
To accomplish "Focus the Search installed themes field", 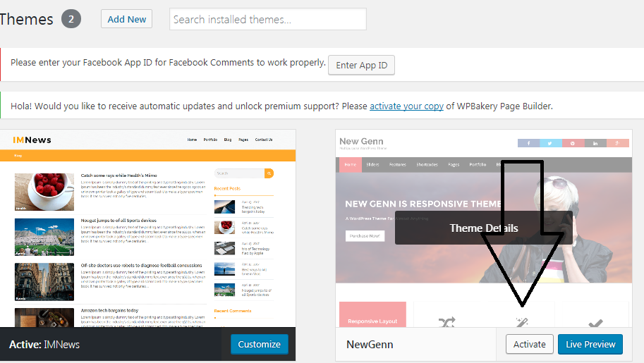I will [268, 19].
